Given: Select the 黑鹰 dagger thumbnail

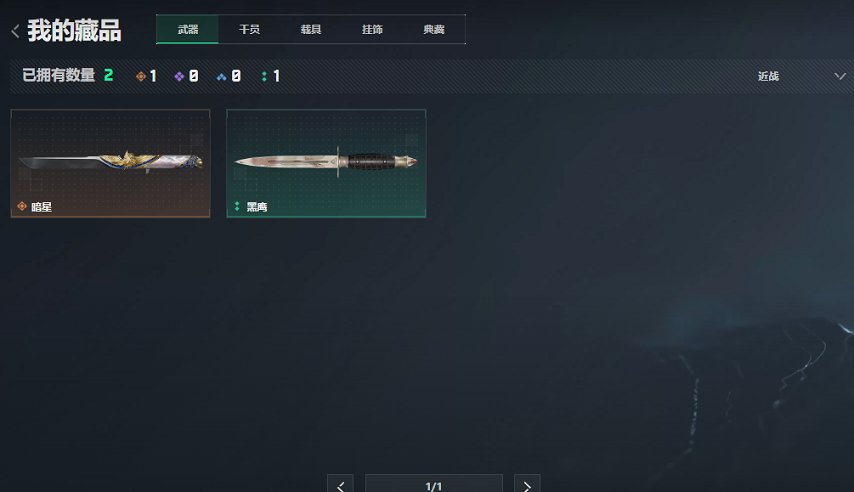Looking at the screenshot, I should coord(326,163).
